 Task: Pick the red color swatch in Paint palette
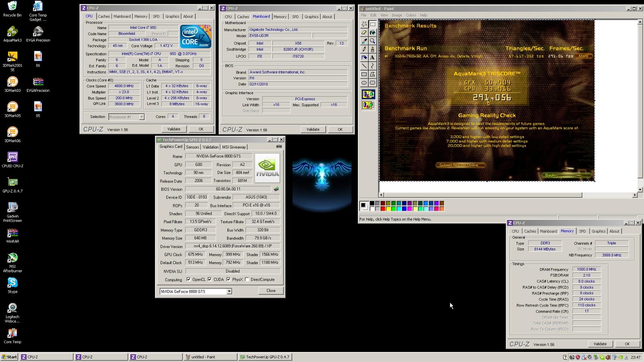click(x=383, y=209)
